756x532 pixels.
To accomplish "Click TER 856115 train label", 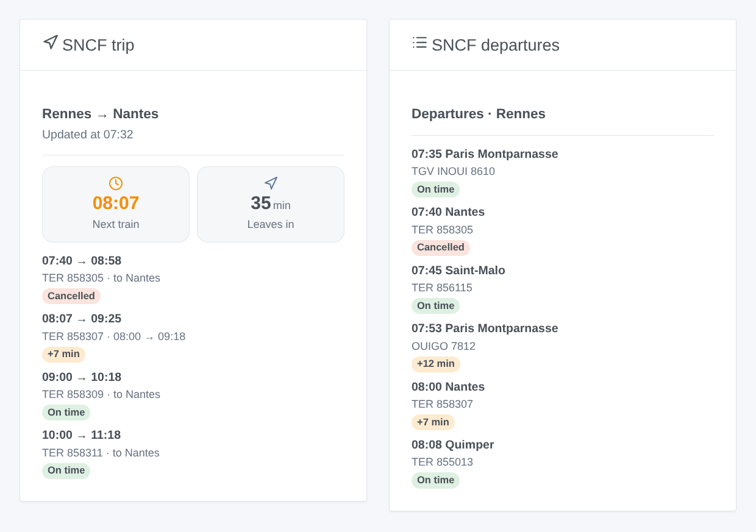I will click(x=442, y=288).
